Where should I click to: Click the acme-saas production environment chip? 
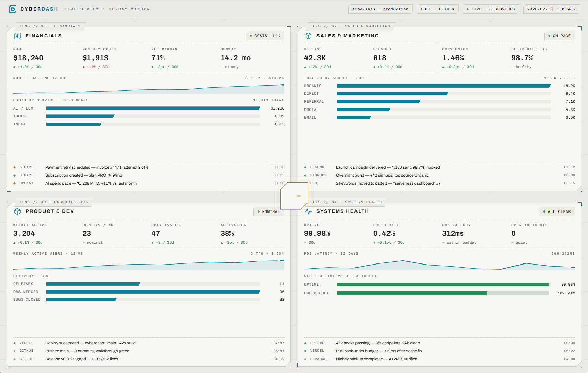point(380,9)
